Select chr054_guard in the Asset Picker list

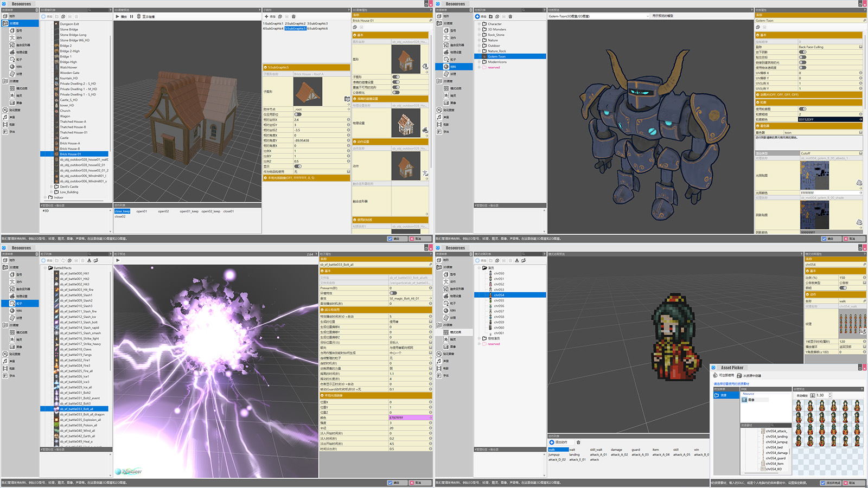click(775, 458)
